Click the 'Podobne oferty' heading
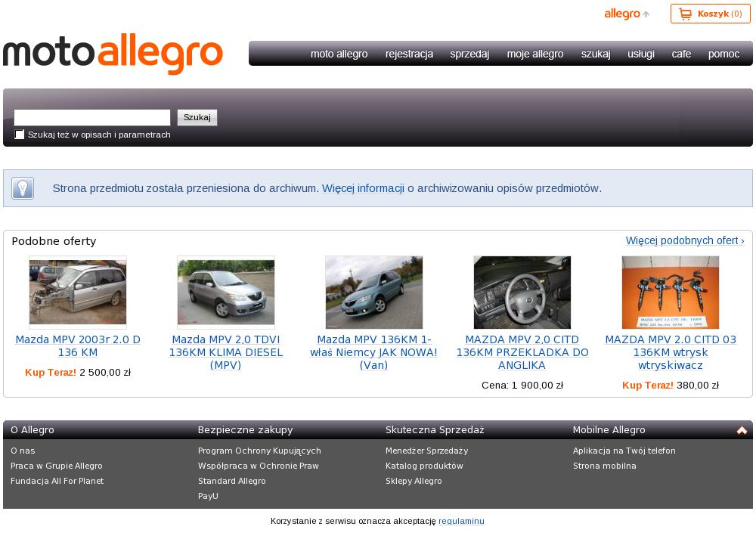This screenshot has height=536, width=756. pos(54,241)
